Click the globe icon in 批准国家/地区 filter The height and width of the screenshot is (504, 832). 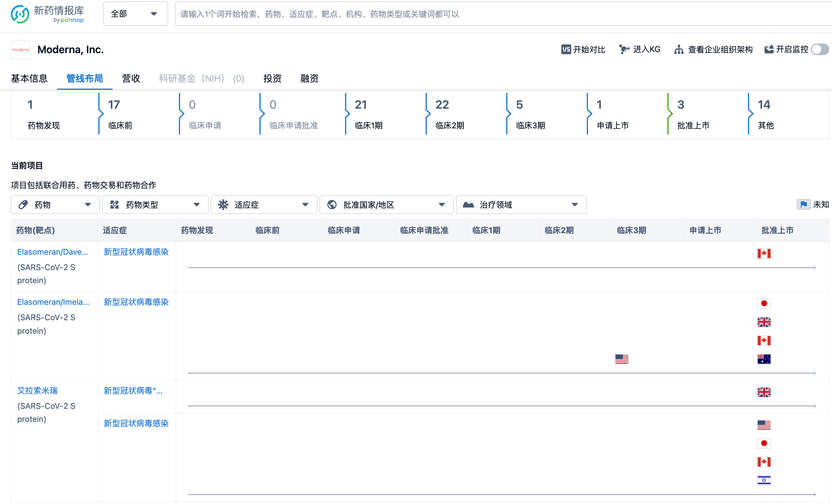coord(332,205)
